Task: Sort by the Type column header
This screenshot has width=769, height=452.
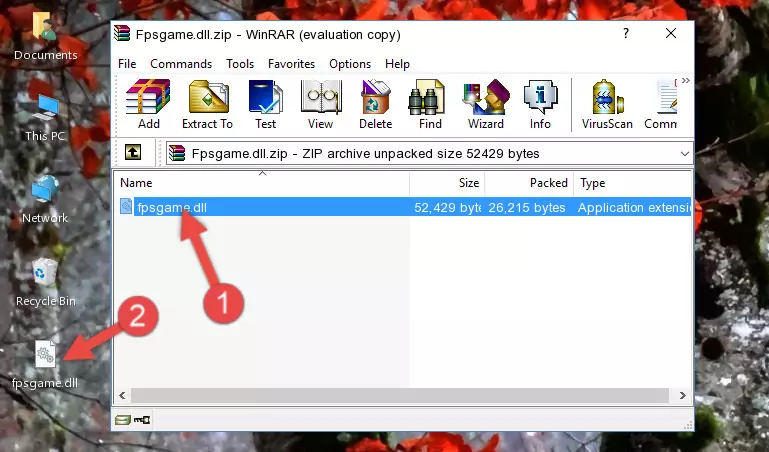Action: 633,183
